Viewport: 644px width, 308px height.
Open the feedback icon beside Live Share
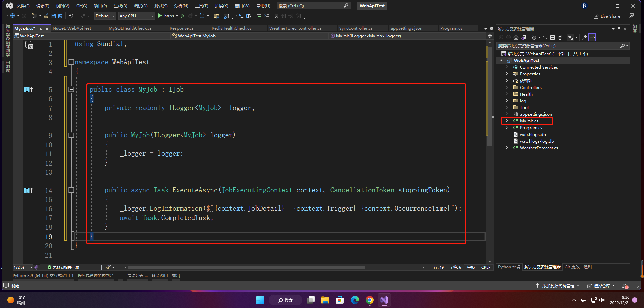coord(631,16)
